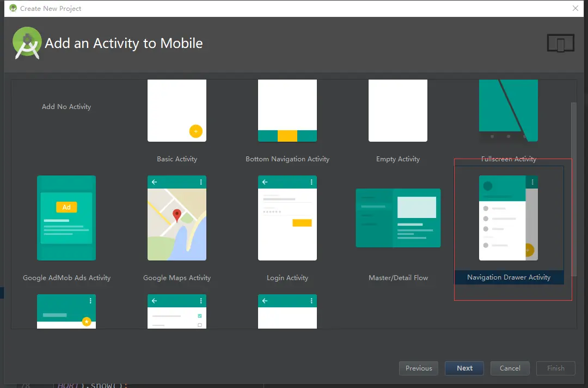Viewport: 588px width, 388px height.
Task: Pick the Login Activity template
Action: pyautogui.click(x=287, y=218)
